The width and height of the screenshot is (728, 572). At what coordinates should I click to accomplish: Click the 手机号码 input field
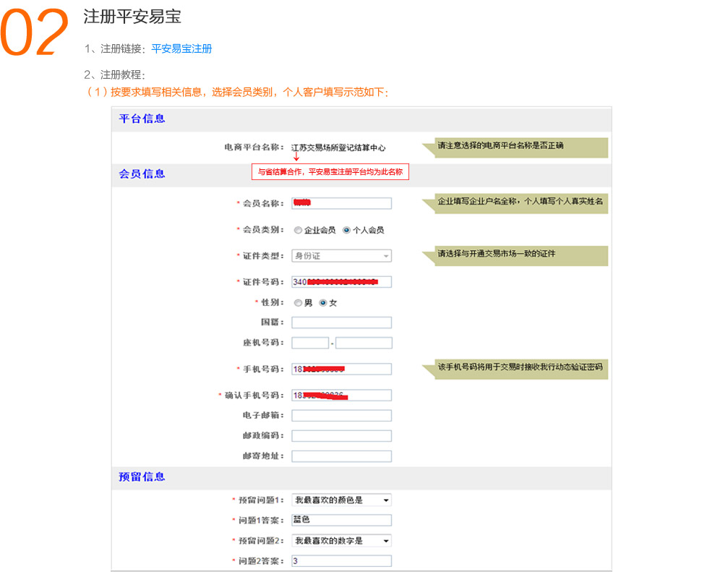[x=341, y=369]
